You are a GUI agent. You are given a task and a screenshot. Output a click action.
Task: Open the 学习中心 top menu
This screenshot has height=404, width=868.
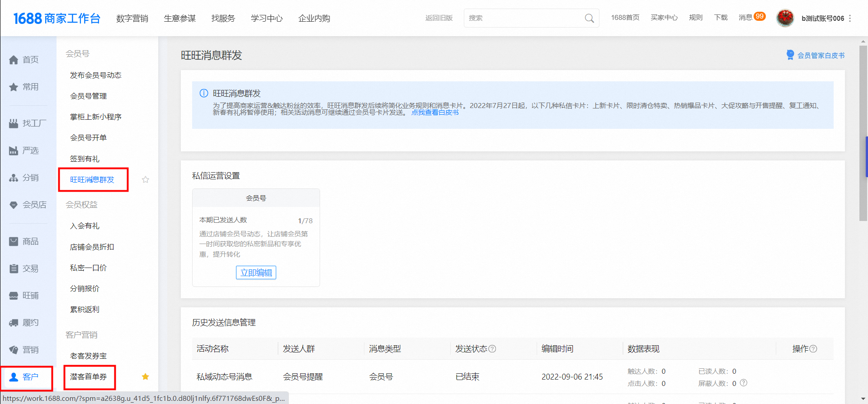[x=267, y=19]
